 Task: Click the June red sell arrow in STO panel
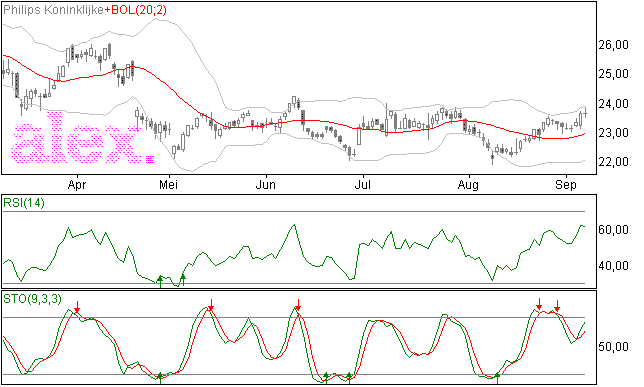pyautogui.click(x=299, y=305)
